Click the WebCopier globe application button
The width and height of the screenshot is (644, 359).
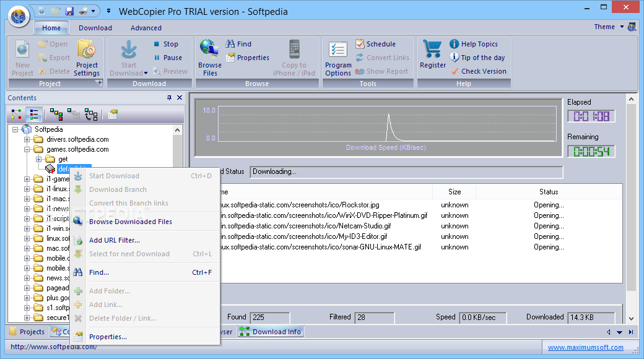[19, 17]
